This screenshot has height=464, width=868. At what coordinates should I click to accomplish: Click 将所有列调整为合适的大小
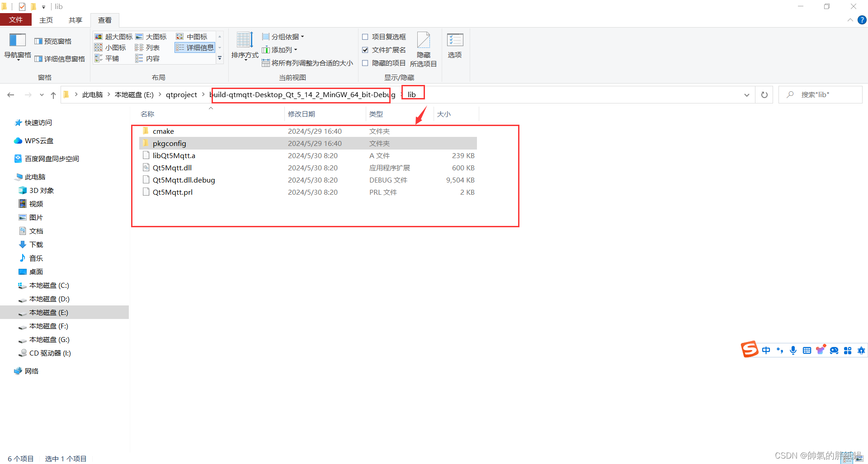tap(308, 63)
